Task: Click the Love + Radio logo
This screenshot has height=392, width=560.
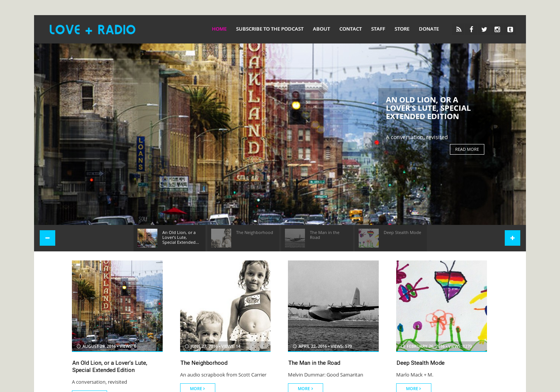Action: pos(92,29)
